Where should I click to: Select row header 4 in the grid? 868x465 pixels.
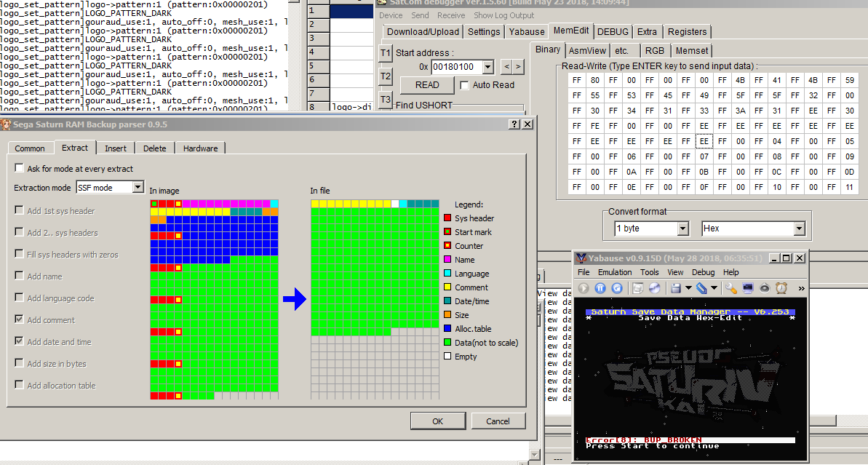(x=318, y=52)
